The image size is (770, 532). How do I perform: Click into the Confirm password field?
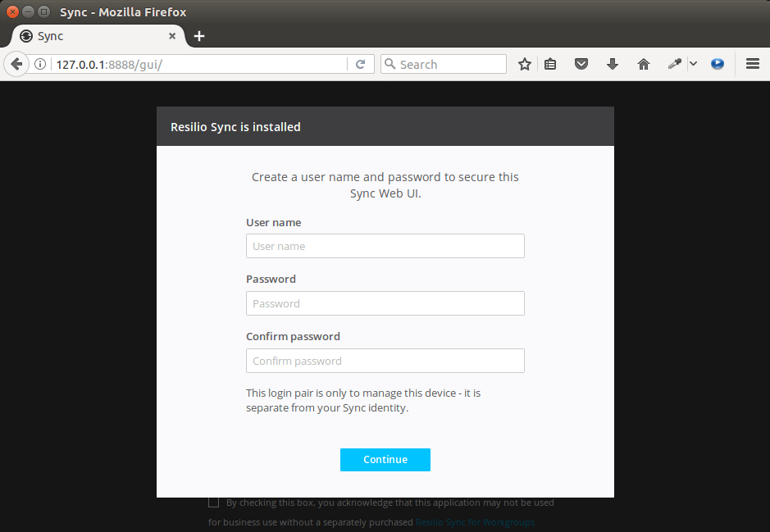coord(385,361)
